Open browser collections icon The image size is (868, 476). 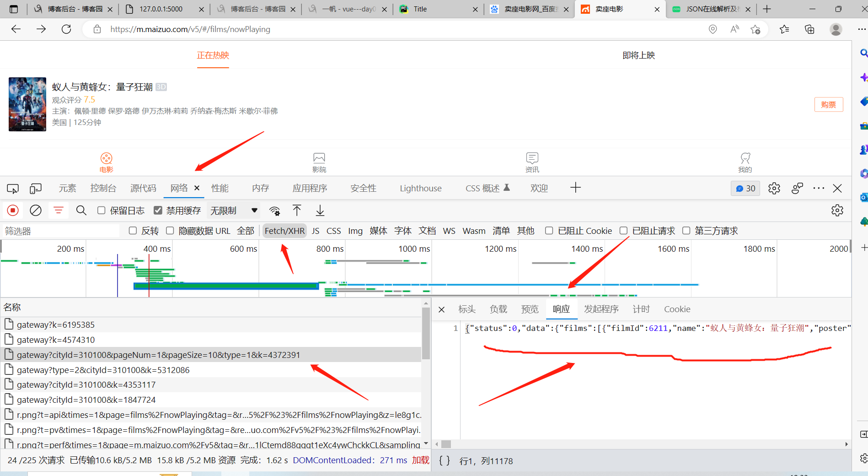pos(809,29)
